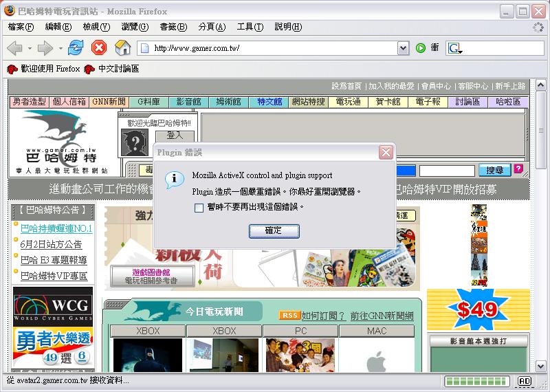Click the 客服中心 link
Viewport: 550px width, 392px height.
click(473, 87)
